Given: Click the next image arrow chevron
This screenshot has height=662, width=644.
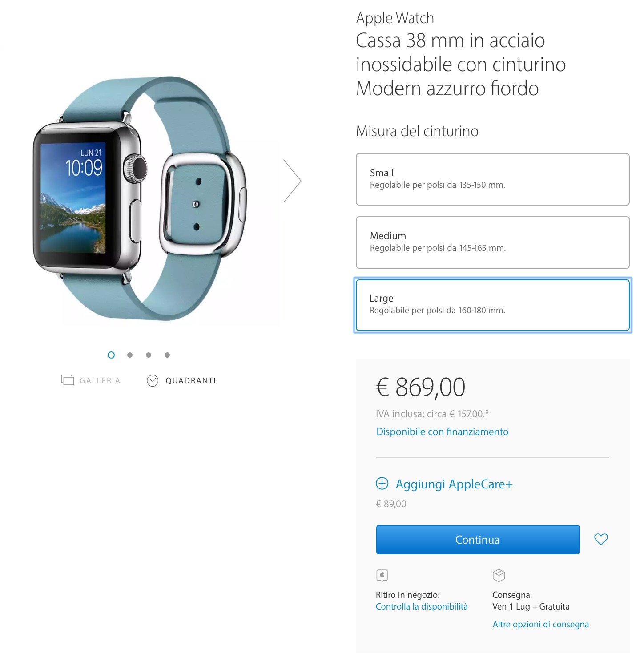Looking at the screenshot, I should coord(293,181).
